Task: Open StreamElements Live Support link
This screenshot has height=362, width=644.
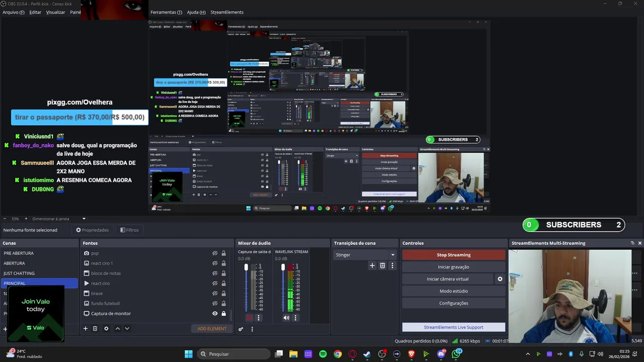Action: coord(454,327)
